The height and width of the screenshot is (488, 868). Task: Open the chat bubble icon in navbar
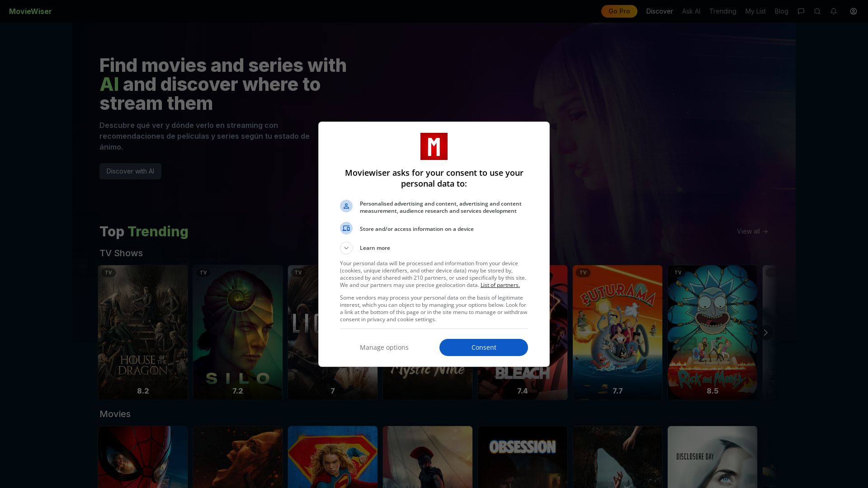coord(801,11)
